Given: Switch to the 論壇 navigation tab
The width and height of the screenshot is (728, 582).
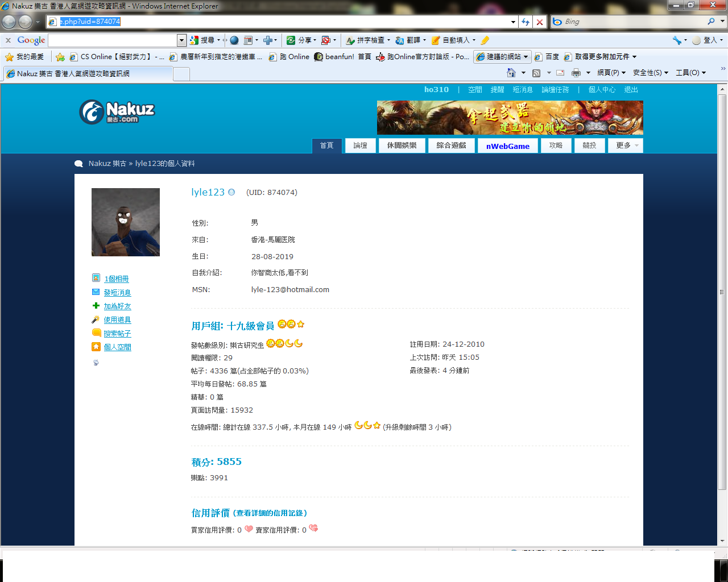Looking at the screenshot, I should (360, 145).
